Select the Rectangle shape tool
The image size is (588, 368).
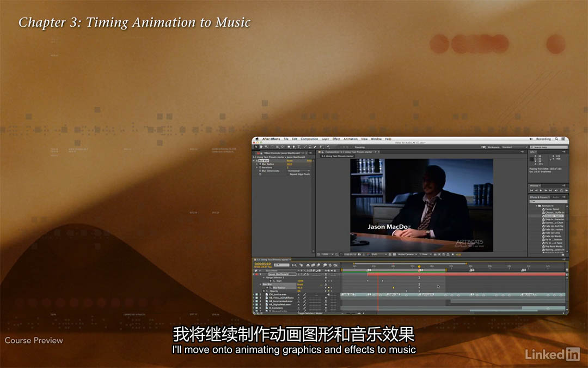(x=289, y=147)
